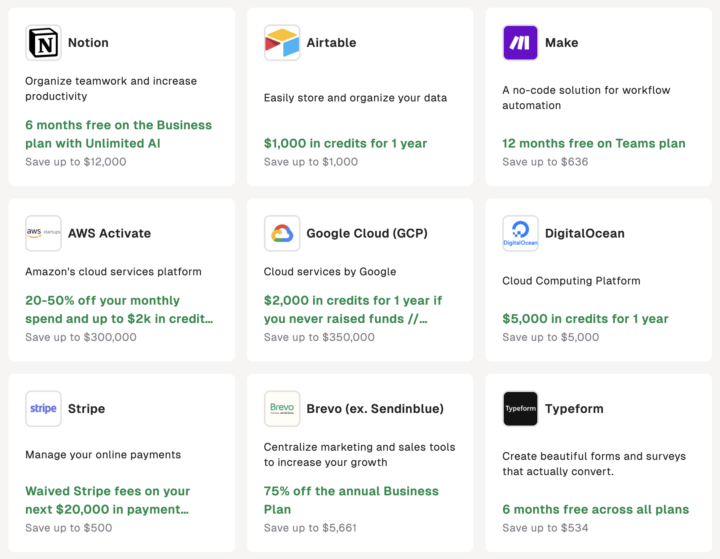Click 'Save up to $5,661' text
The height and width of the screenshot is (559, 720).
[310, 528]
